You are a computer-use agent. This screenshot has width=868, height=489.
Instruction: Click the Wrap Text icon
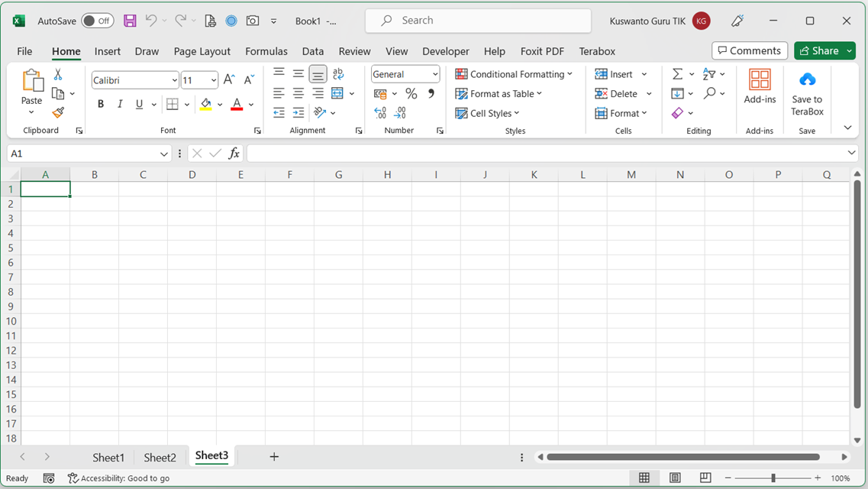337,73
